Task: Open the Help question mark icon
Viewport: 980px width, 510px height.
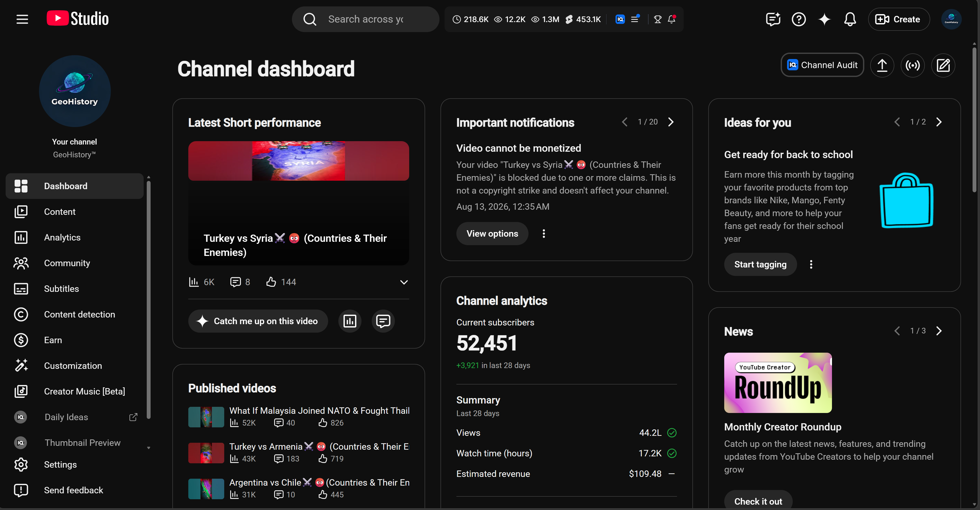Action: tap(799, 19)
